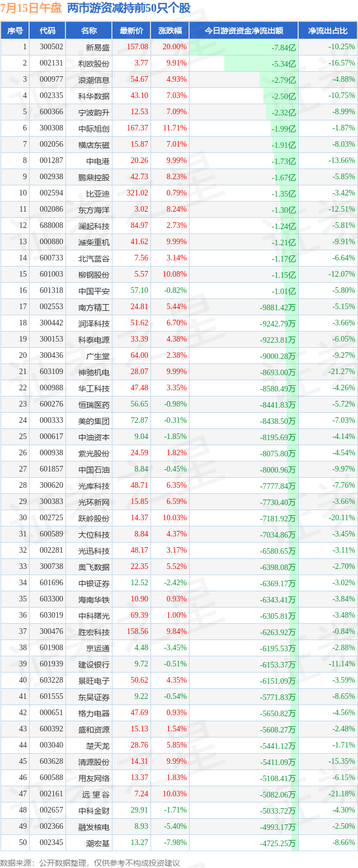The width and height of the screenshot is (358, 868).
Task: Click the 代码 column header
Action: (48, 31)
